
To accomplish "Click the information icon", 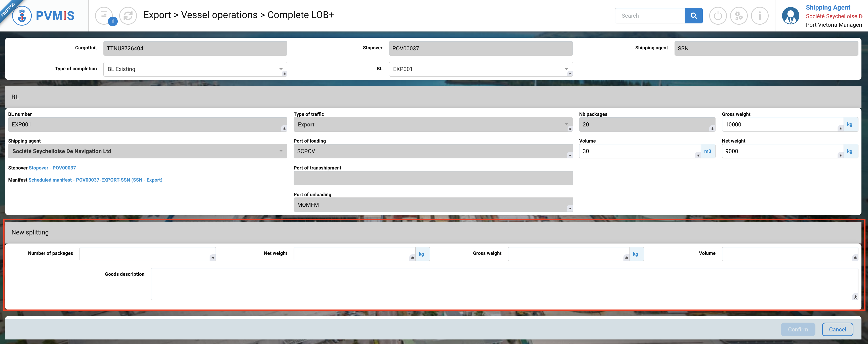I will 760,16.
